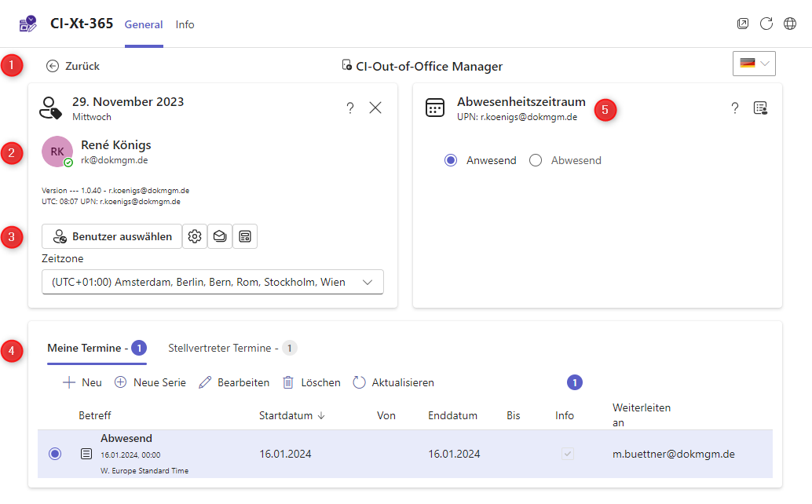Open the settings gear icon
This screenshot has width=812, height=504.
[195, 236]
